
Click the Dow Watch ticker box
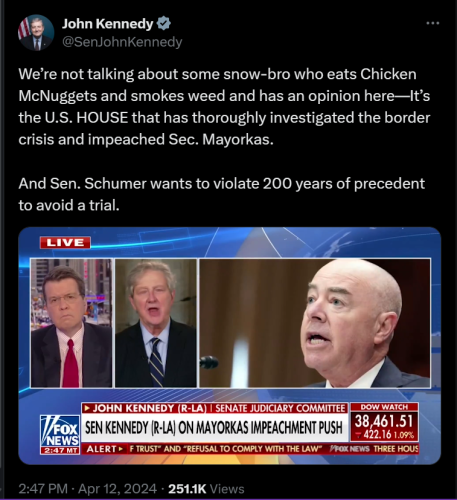(384, 422)
